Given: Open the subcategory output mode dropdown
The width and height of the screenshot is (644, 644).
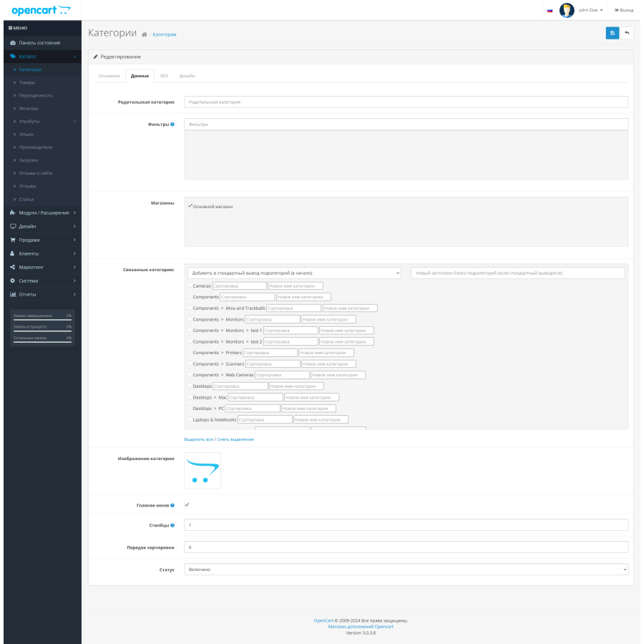Looking at the screenshot, I should [294, 273].
